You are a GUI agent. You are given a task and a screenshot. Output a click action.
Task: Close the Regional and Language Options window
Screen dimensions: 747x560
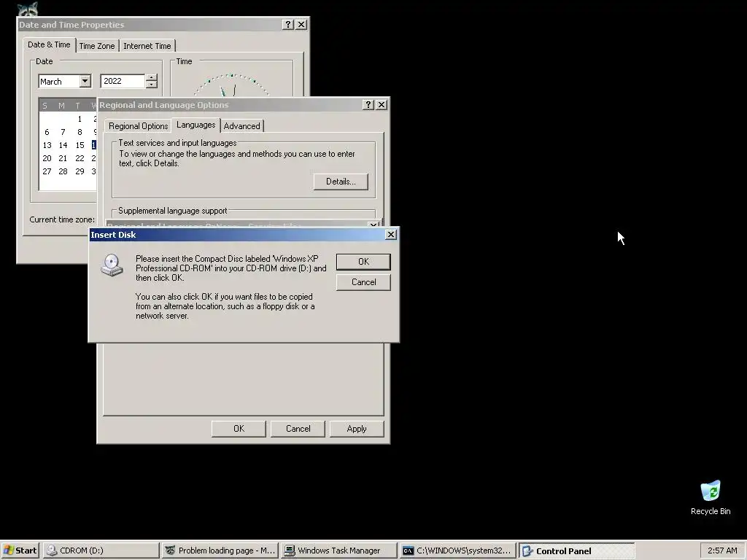382,105
